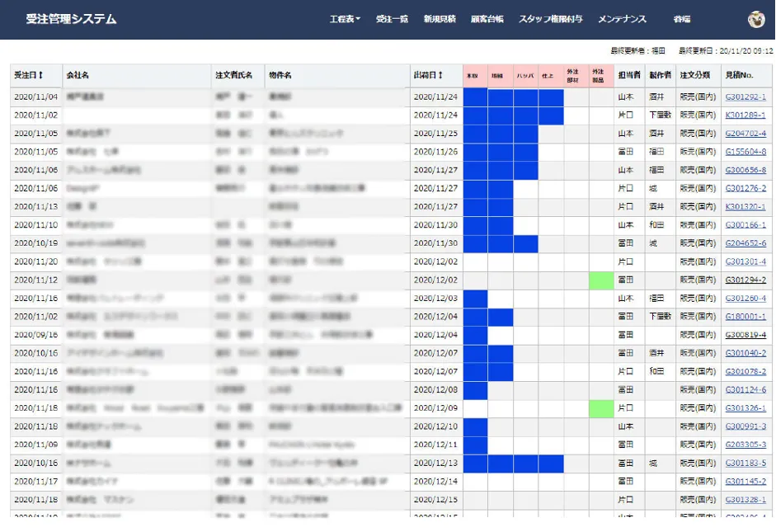Click the 受注管理システム title logo

[71, 19]
